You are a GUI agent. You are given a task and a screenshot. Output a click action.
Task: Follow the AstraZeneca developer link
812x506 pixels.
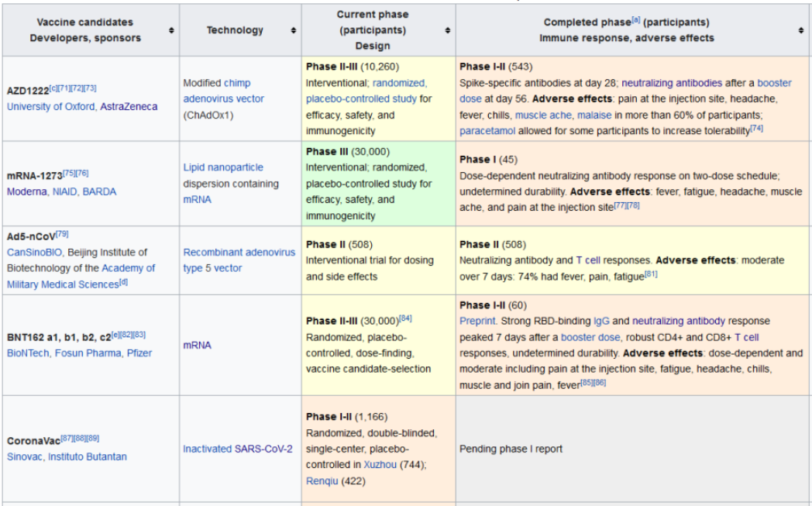(x=128, y=107)
